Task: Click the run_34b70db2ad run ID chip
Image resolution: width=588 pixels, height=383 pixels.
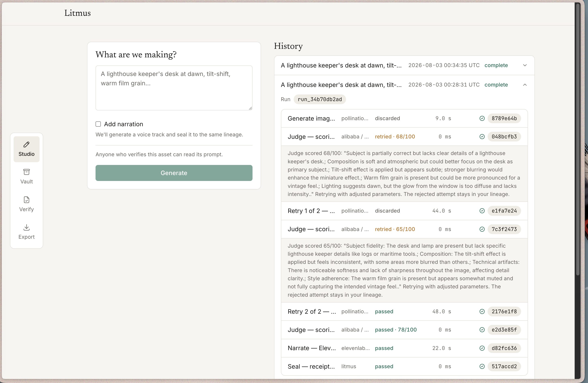Action: pos(319,99)
